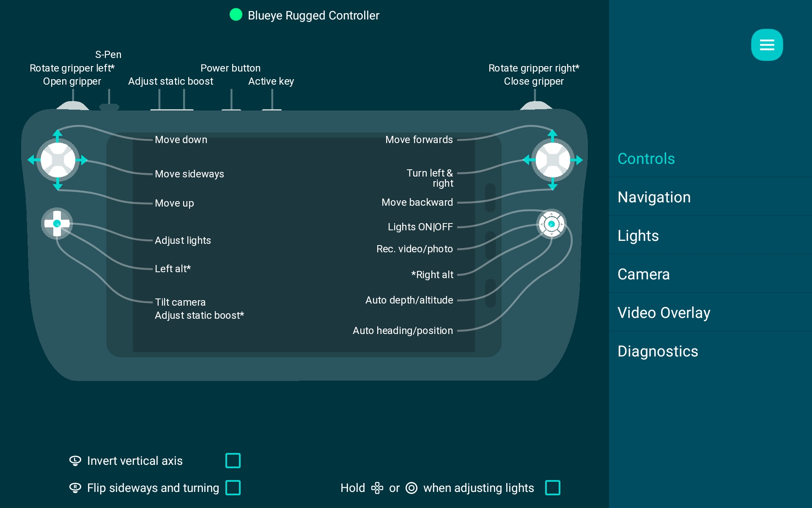Click the Adjust lights label
The image size is (812, 508).
(x=183, y=240)
